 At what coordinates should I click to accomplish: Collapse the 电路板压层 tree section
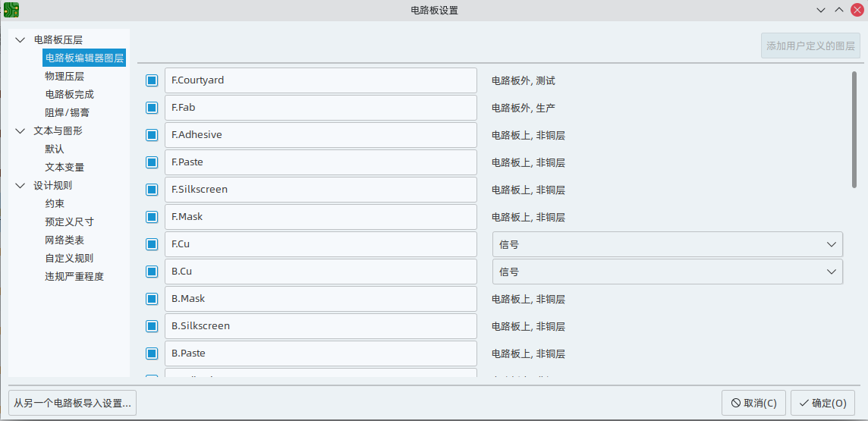tap(20, 40)
